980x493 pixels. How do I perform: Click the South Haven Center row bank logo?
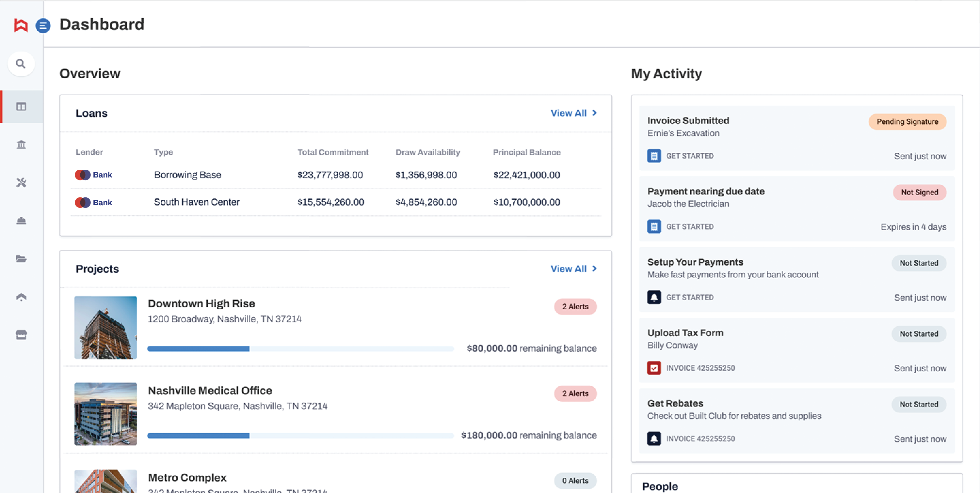pos(83,202)
